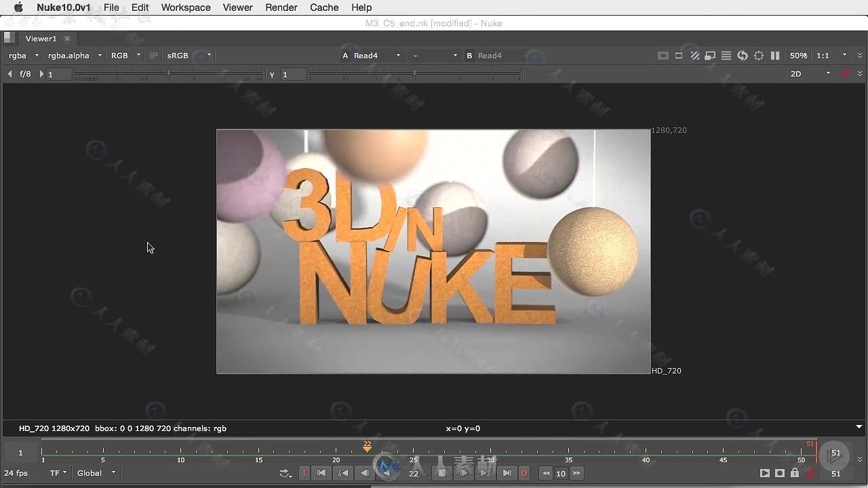The height and width of the screenshot is (488, 868).
Task: Click the flipbook play icon at bottom right
Action: click(x=765, y=473)
